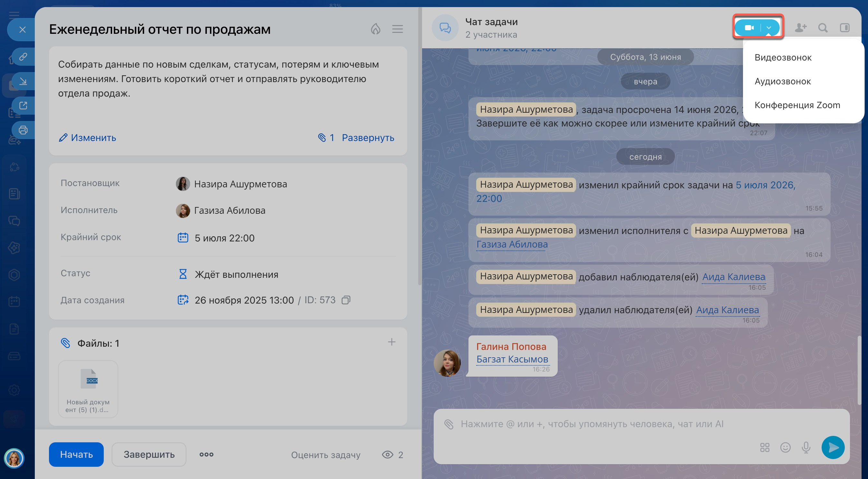The height and width of the screenshot is (479, 868).
Task: Click Оценить задачу
Action: [325, 455]
